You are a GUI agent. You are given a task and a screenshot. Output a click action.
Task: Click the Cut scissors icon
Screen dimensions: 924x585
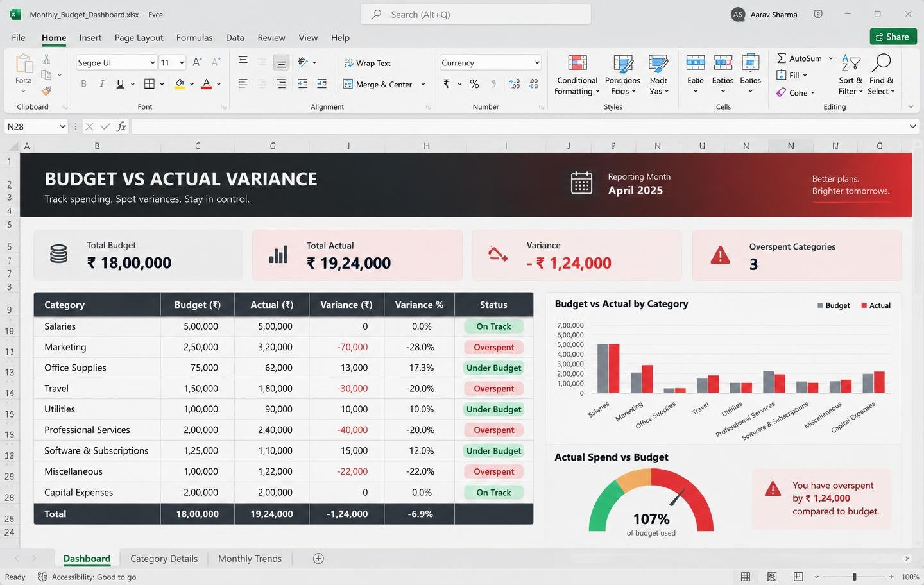(46, 59)
